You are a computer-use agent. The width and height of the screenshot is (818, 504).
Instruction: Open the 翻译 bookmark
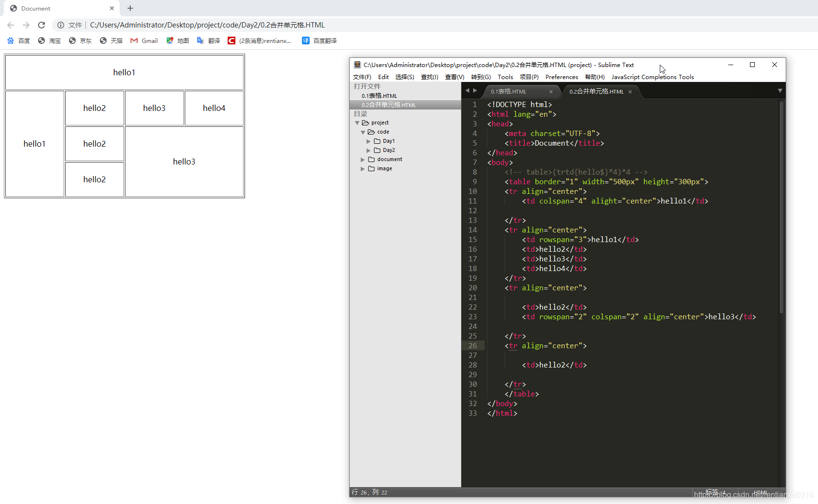tap(208, 41)
